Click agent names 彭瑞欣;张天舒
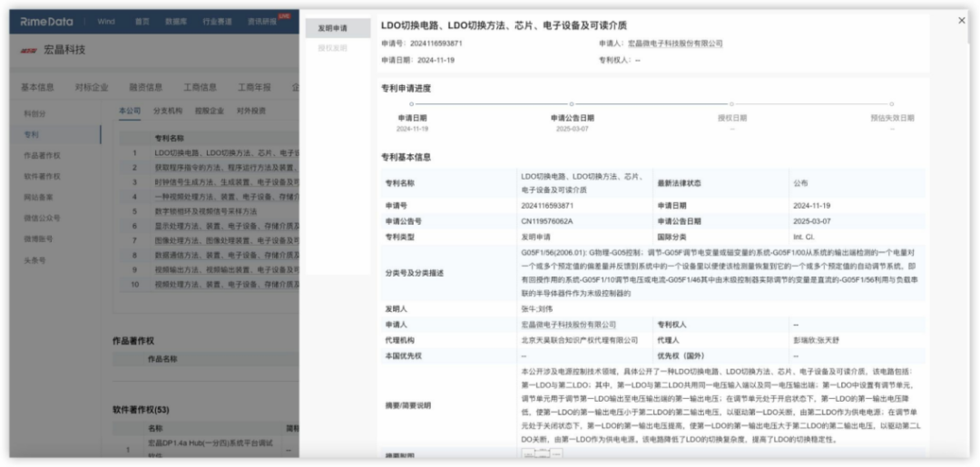Screen dimensions: 980x467 (x=816, y=340)
